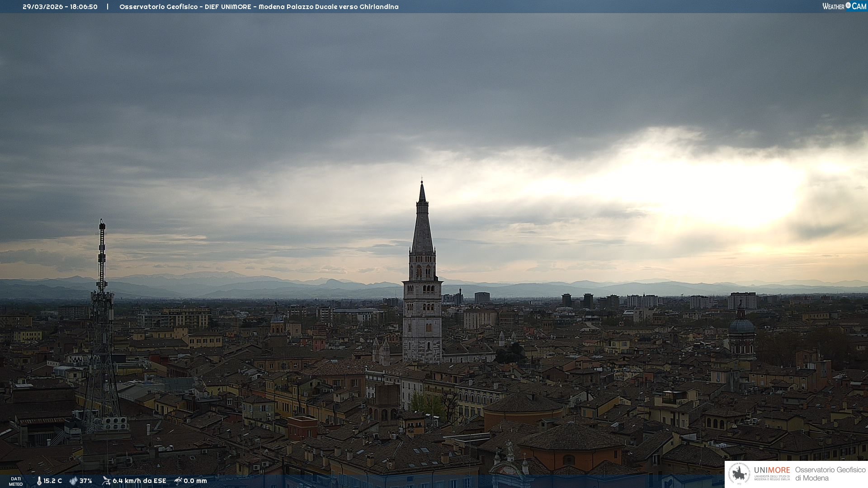
Task: Click the humidity water drops icon
Action: (73, 481)
